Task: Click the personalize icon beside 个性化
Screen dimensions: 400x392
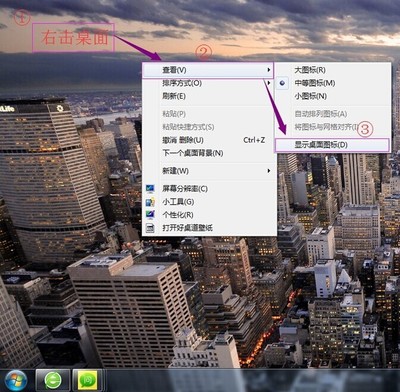Action: tap(150, 215)
